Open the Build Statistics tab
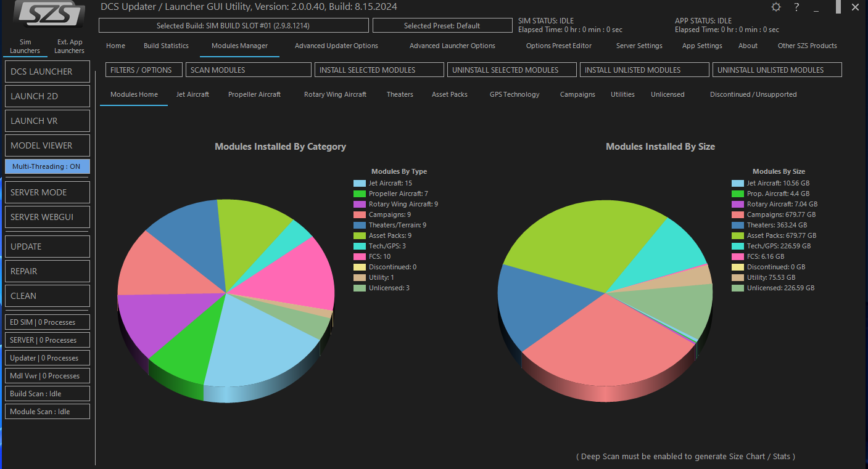This screenshot has width=868, height=469. tap(166, 46)
